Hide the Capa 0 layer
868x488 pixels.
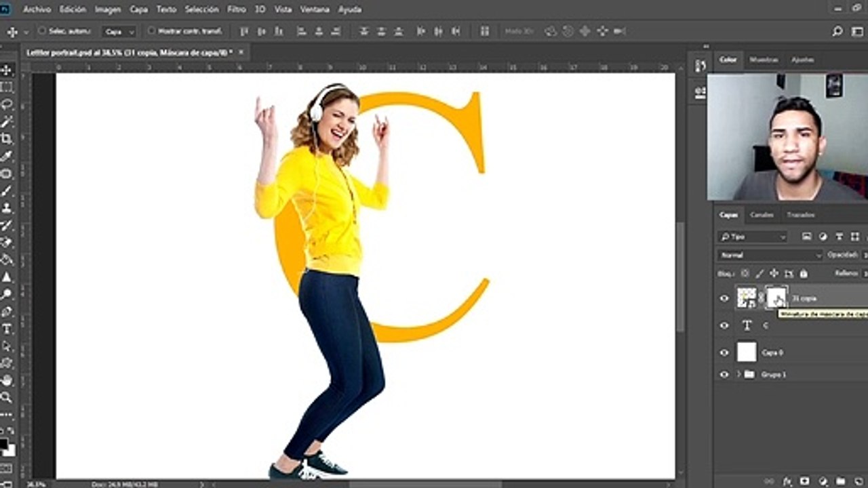(724, 352)
